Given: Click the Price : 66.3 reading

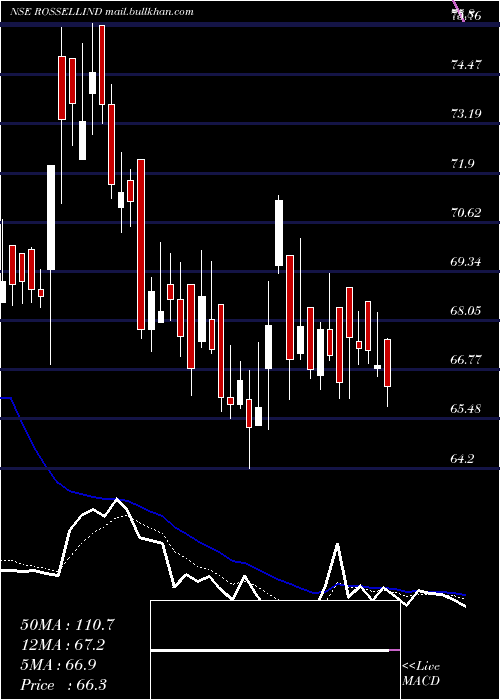Looking at the screenshot, I should point(63,685).
